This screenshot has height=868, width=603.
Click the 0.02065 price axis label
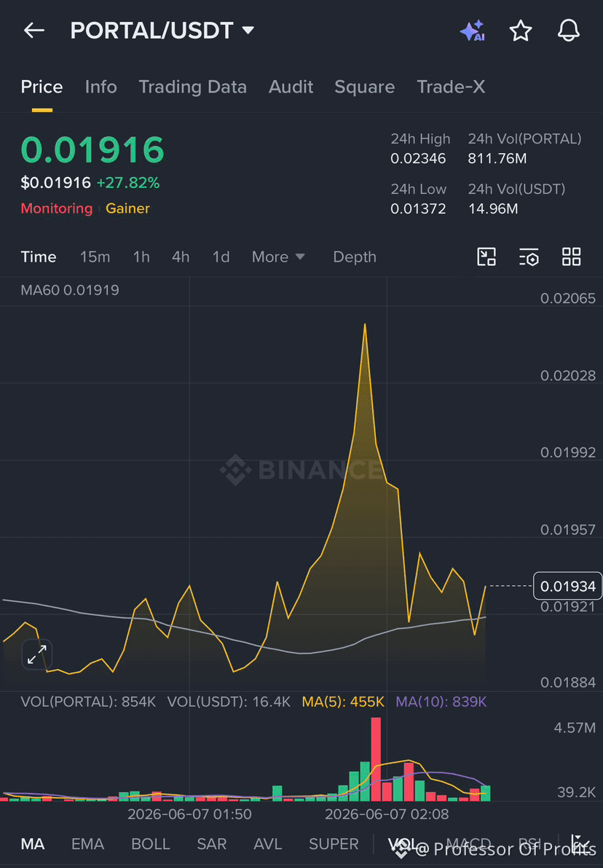click(x=567, y=298)
